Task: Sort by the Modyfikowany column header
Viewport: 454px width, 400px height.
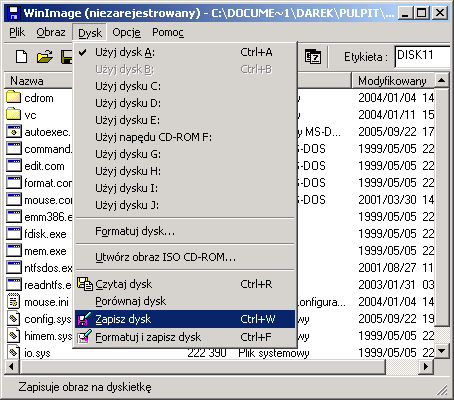Action: [393, 81]
